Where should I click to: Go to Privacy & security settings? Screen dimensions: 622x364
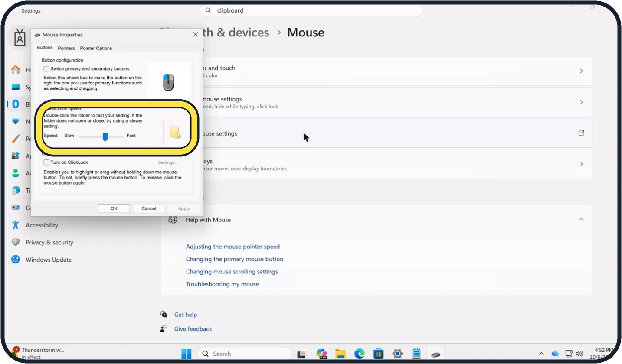pyautogui.click(x=43, y=242)
